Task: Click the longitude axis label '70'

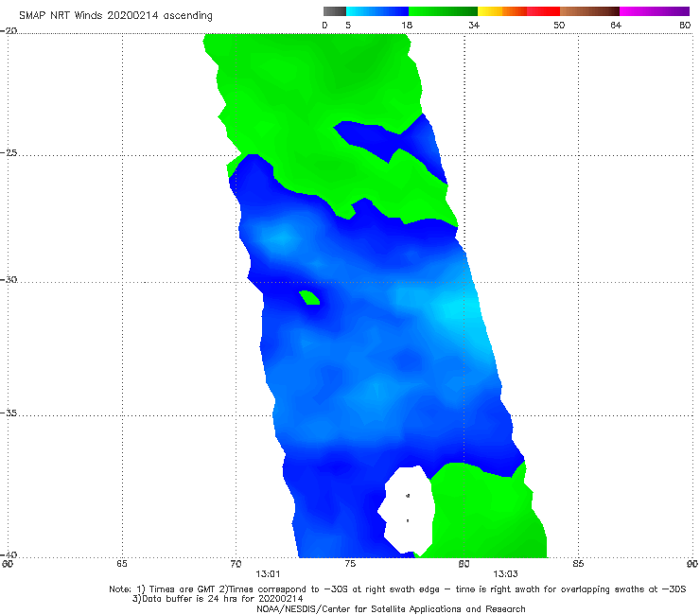Action: click(236, 564)
